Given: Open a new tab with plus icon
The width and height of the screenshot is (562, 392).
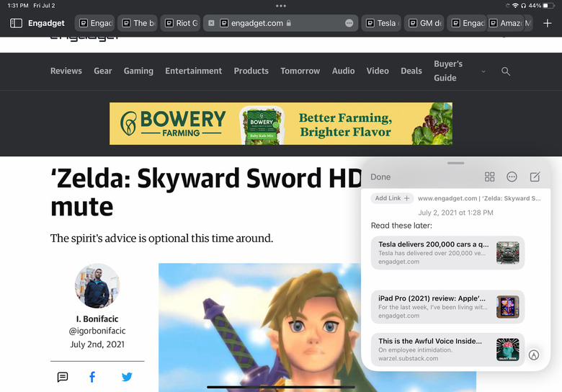Looking at the screenshot, I should click(548, 23).
